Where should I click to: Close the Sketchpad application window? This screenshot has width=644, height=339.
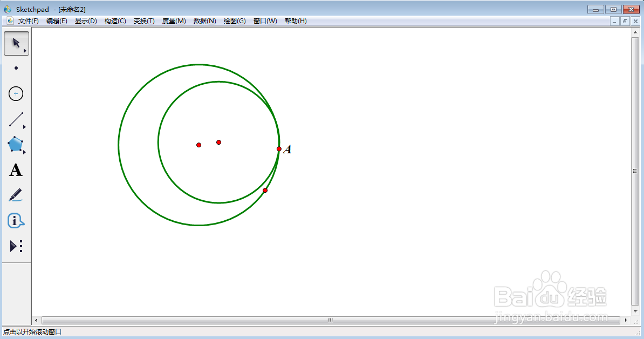(x=631, y=10)
